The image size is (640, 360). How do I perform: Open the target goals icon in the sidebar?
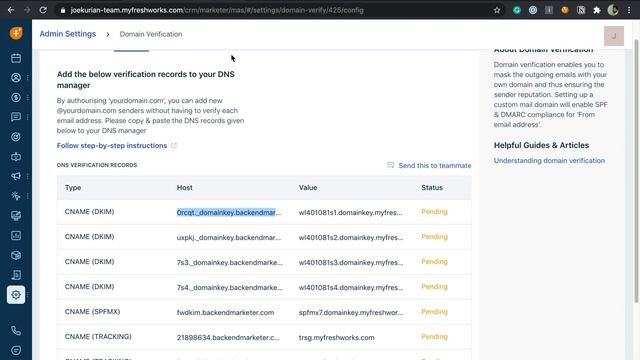coord(16,137)
